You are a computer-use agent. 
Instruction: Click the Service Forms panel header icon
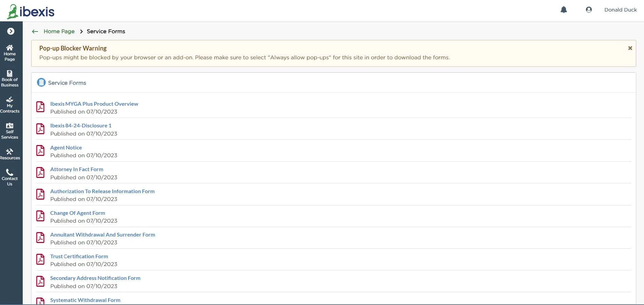point(41,82)
